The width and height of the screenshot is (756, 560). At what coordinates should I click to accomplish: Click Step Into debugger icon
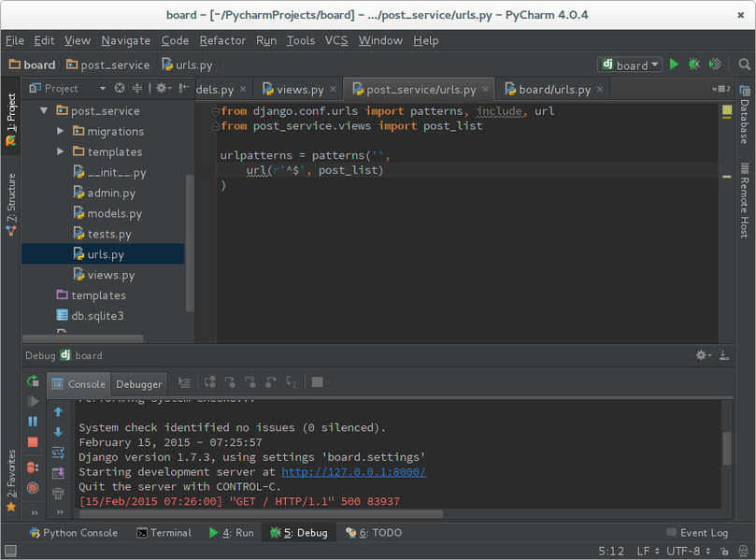click(230, 382)
